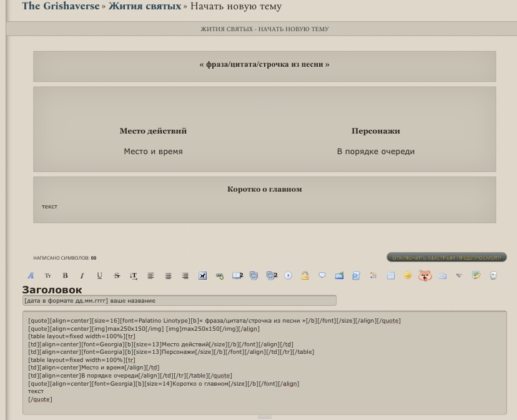This screenshot has width=517, height=420.
Task: Toggle underline text formatting
Action: pyautogui.click(x=99, y=276)
